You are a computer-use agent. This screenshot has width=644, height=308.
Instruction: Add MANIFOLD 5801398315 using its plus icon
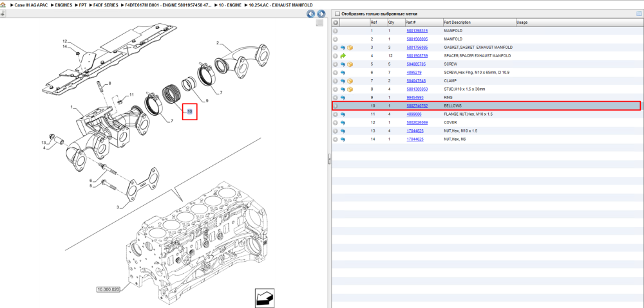point(336,31)
